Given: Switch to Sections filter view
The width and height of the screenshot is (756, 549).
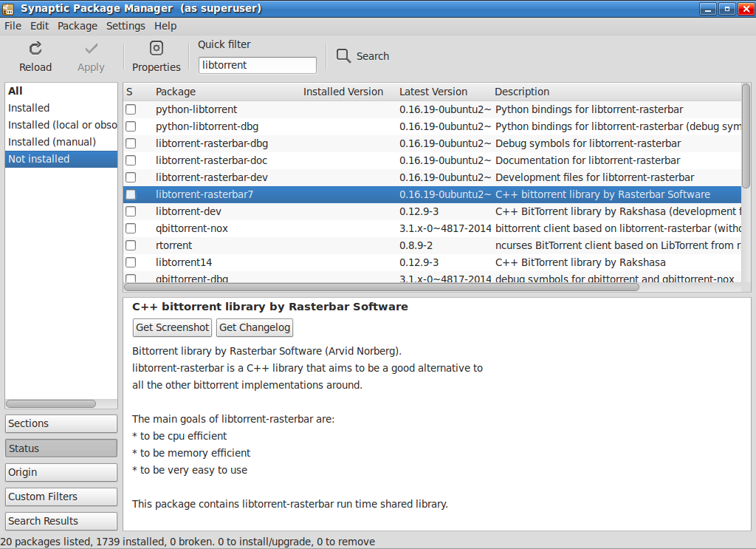Looking at the screenshot, I should tap(61, 423).
